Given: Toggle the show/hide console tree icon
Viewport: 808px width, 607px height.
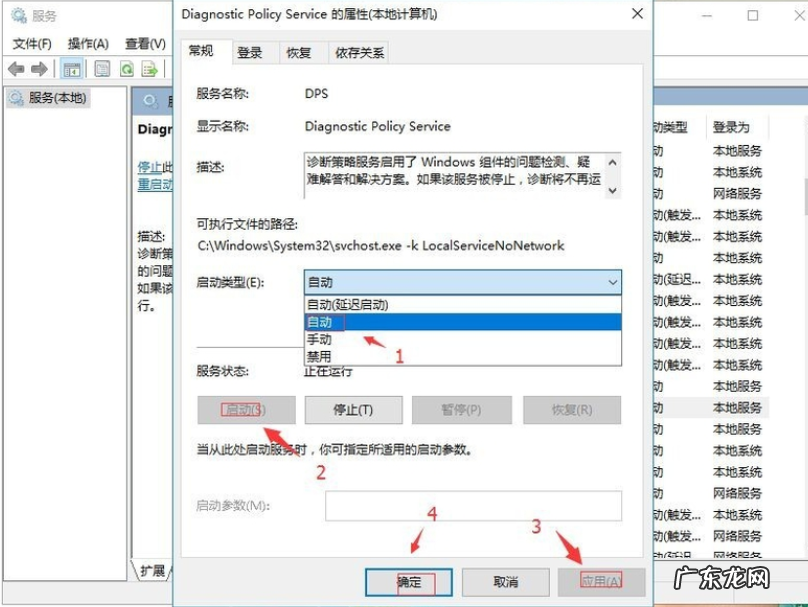Looking at the screenshot, I should (x=71, y=68).
